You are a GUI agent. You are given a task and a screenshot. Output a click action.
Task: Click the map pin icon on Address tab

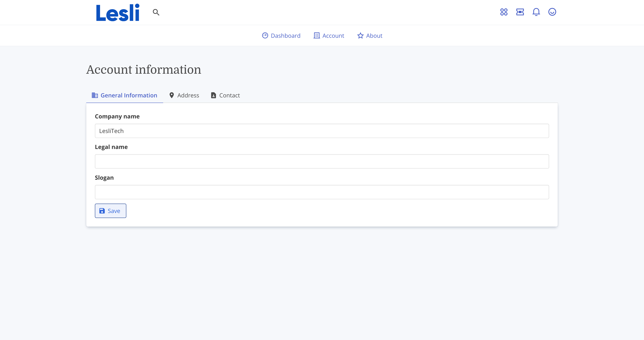pyautogui.click(x=172, y=95)
